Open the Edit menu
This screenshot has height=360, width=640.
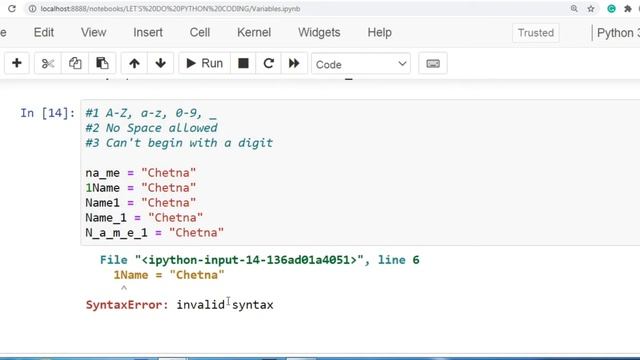(44, 33)
